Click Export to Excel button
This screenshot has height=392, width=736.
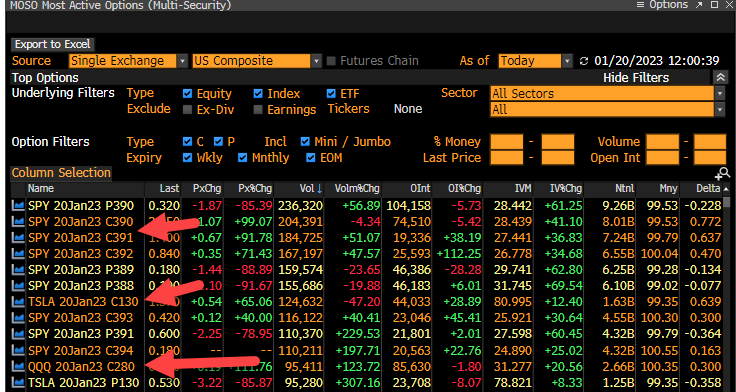pyautogui.click(x=52, y=45)
